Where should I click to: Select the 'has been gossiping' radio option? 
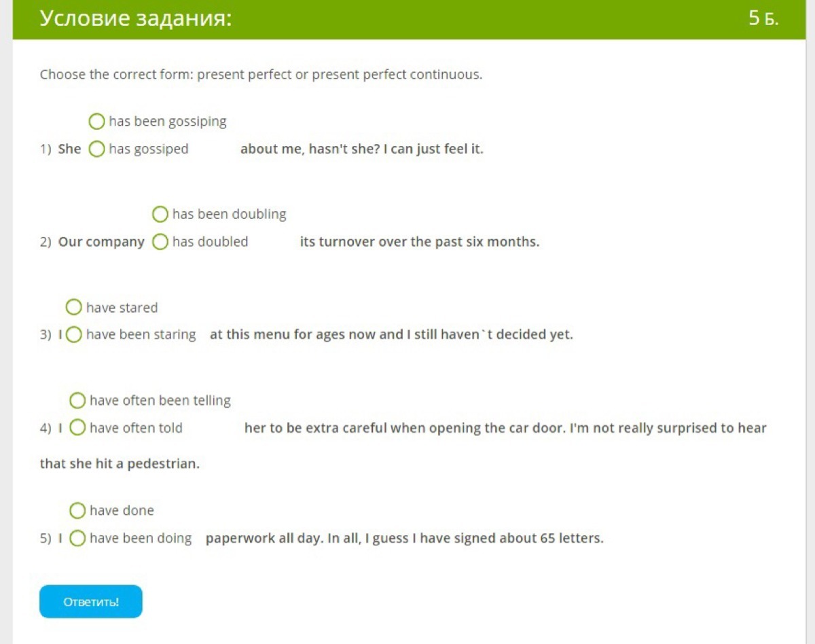click(x=97, y=122)
